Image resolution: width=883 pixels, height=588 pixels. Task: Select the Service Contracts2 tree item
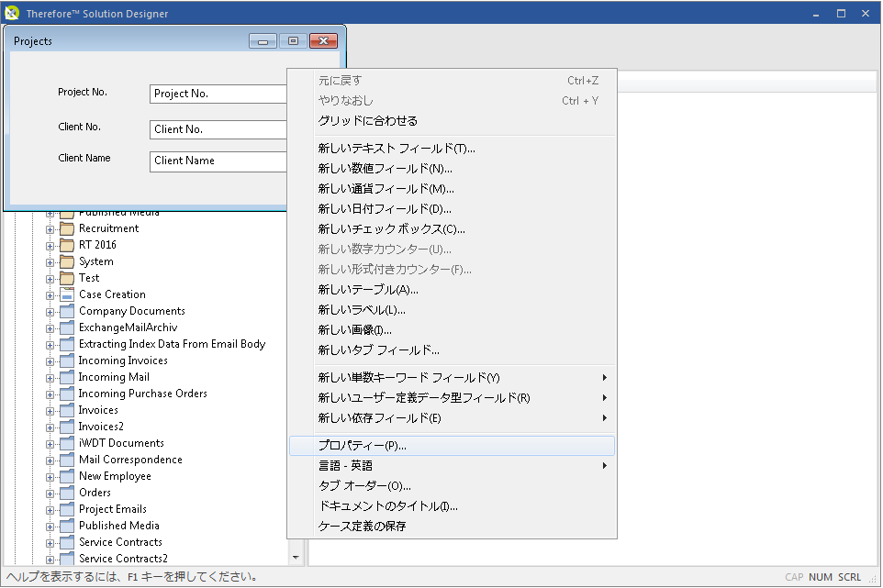[x=123, y=559]
